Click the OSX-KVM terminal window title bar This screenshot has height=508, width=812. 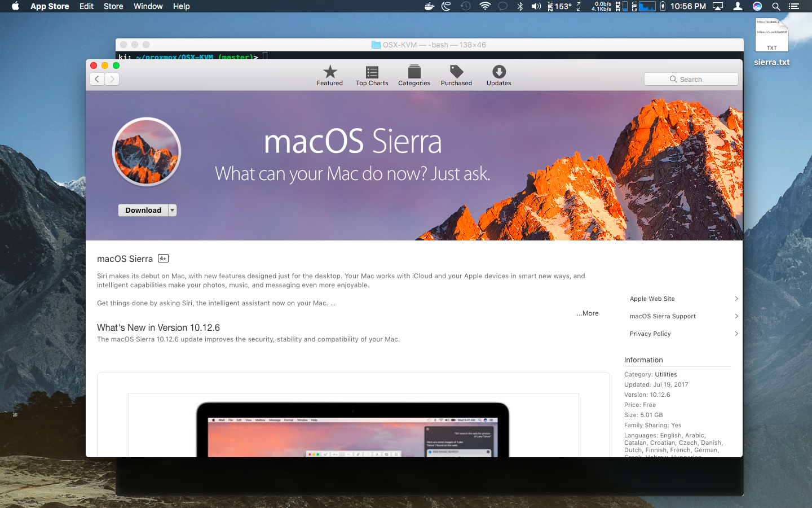click(429, 45)
